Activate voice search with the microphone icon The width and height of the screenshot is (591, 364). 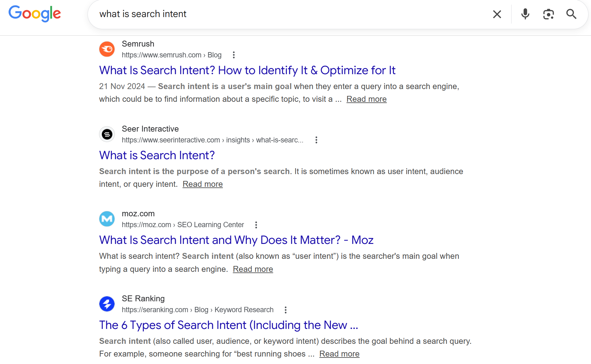coord(525,14)
